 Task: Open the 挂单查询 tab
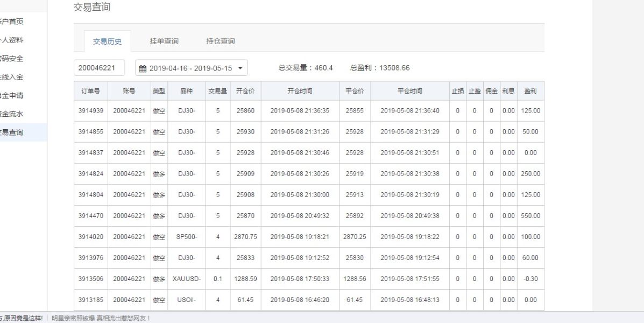click(x=164, y=41)
